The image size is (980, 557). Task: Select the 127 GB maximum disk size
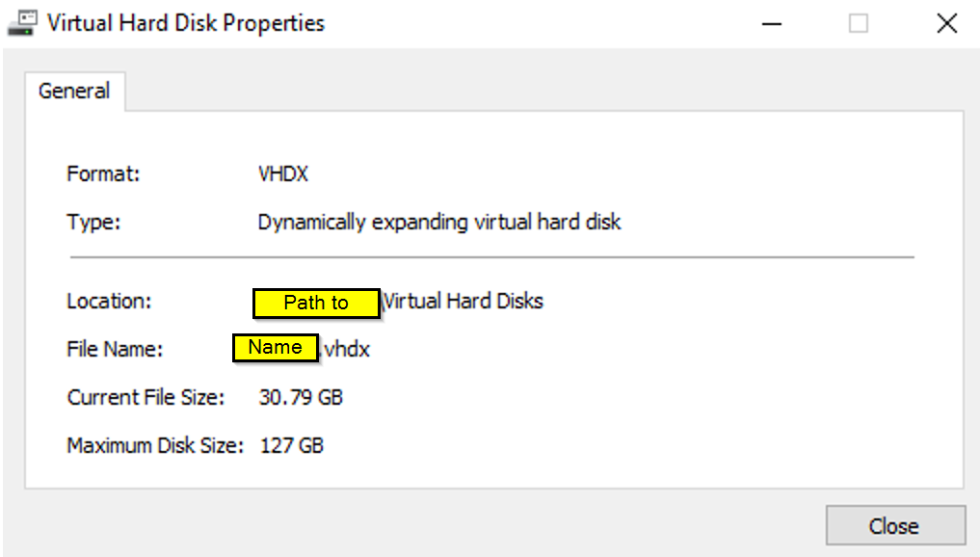tap(292, 445)
